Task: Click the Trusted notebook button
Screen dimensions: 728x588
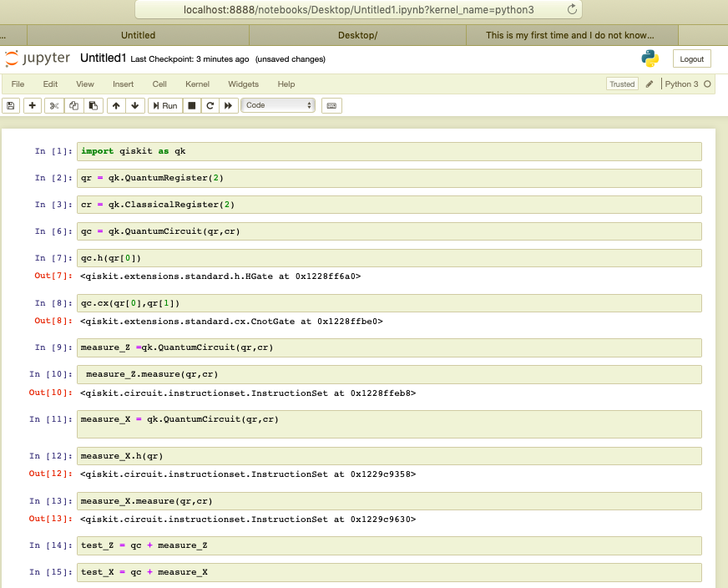Action: (x=622, y=84)
